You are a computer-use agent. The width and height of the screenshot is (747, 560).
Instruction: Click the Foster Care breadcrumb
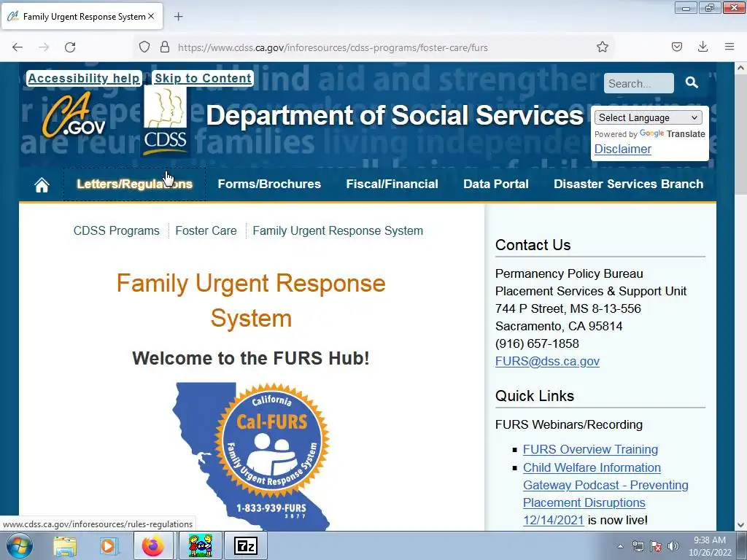(206, 230)
